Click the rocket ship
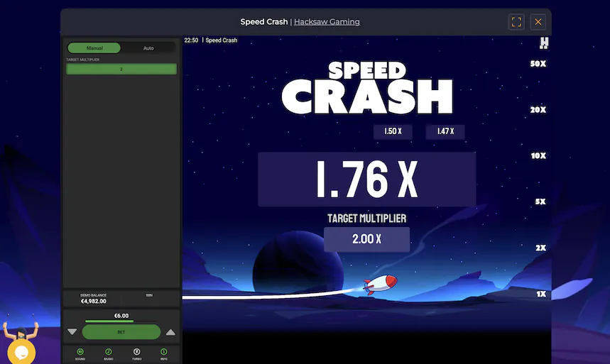Screen dimensions: 610x364 (x=380, y=284)
